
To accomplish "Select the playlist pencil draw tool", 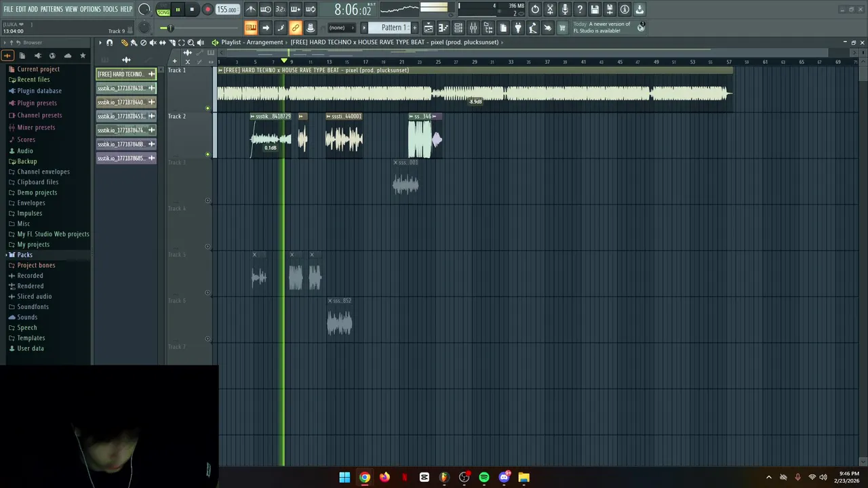I will pos(124,42).
